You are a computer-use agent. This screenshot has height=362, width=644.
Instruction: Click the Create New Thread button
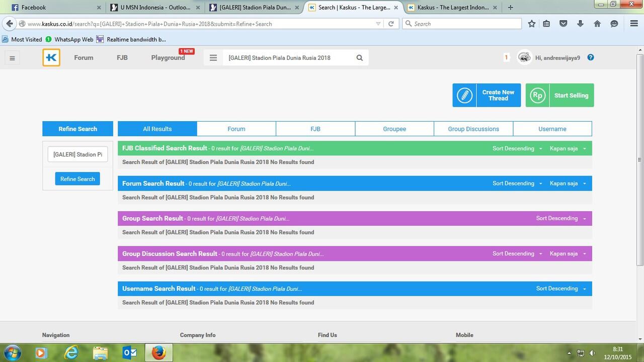click(x=487, y=95)
